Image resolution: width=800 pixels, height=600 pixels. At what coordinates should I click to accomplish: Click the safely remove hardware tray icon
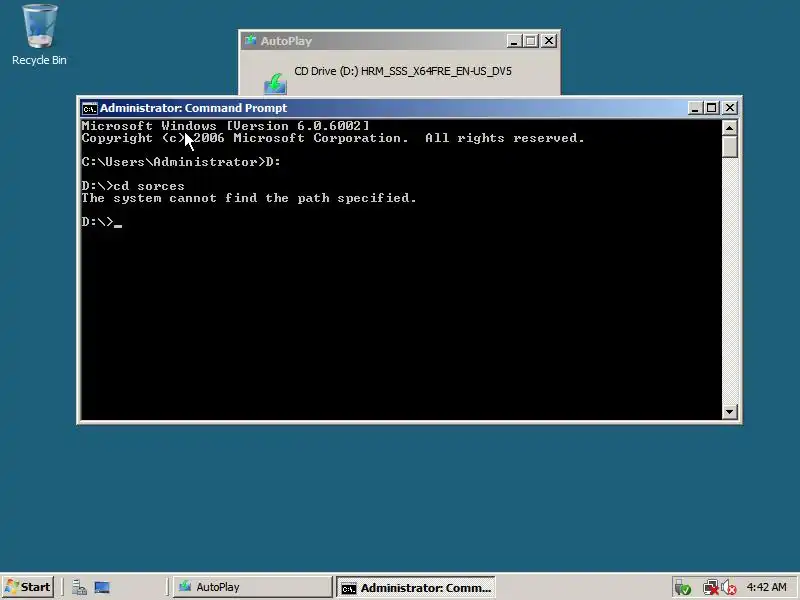coord(683,588)
